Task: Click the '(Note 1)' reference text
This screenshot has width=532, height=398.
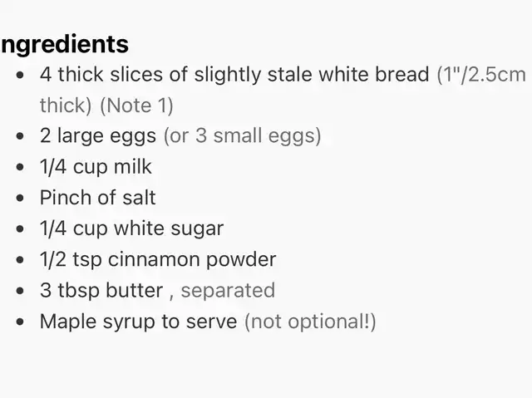Action: pos(136,106)
